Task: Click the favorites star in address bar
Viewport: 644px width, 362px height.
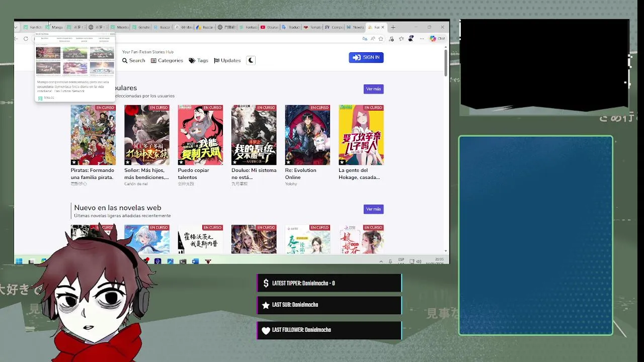Action: pos(381,39)
